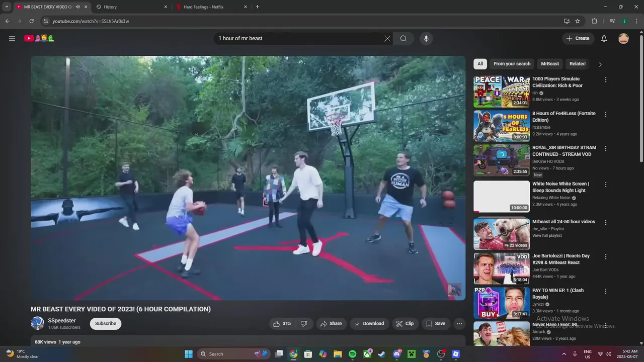Close the Hard Feelings - Netflix tab
Image resolution: width=644 pixels, height=362 pixels.
coord(246,7)
